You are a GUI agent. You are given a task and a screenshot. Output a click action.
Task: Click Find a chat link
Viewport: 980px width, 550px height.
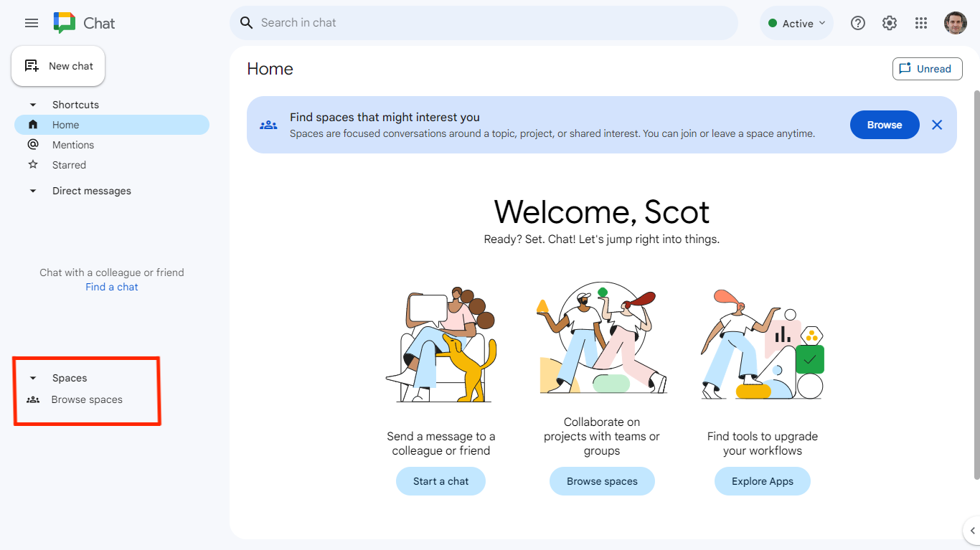click(x=111, y=286)
